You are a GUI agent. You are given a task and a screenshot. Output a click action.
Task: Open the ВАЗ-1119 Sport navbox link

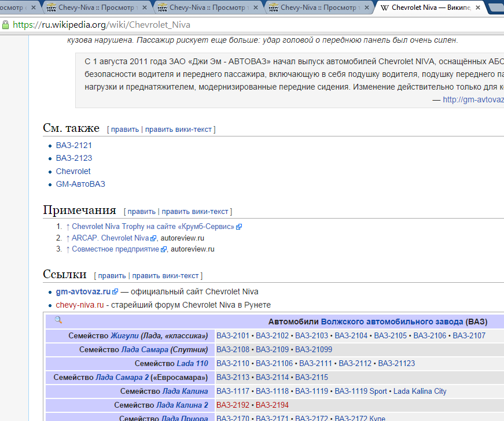click(360, 392)
